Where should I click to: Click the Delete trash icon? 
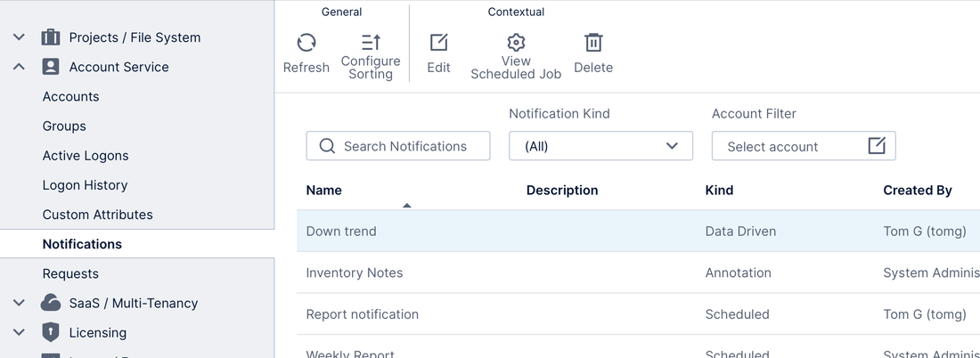[593, 43]
